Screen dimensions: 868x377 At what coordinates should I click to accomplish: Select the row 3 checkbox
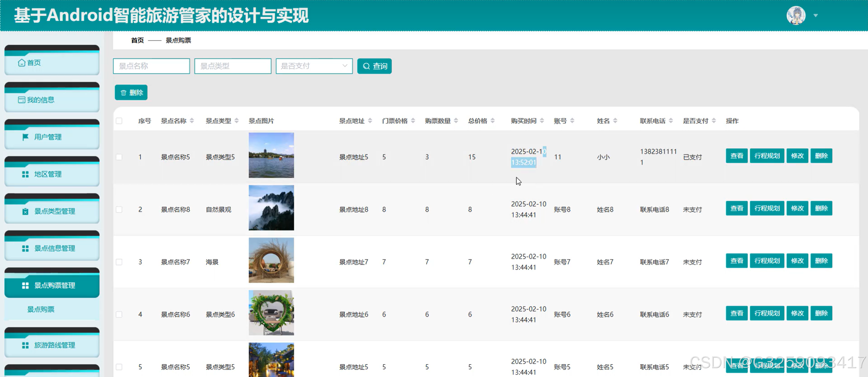coord(119,262)
